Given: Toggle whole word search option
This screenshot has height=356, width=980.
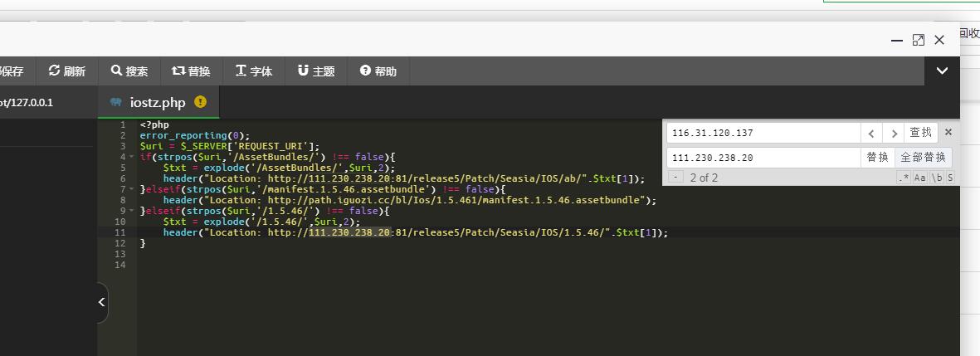Looking at the screenshot, I should [936, 178].
